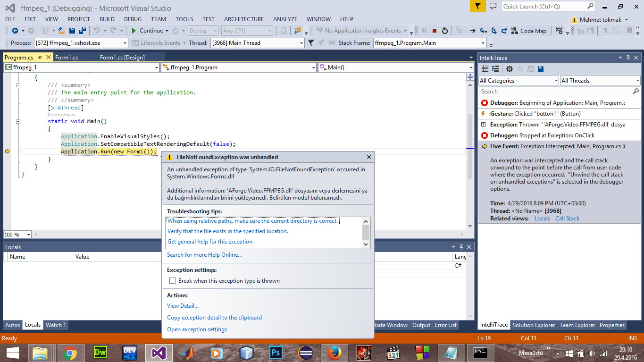
Task: Open the Call Stack related view link
Action: point(567,219)
